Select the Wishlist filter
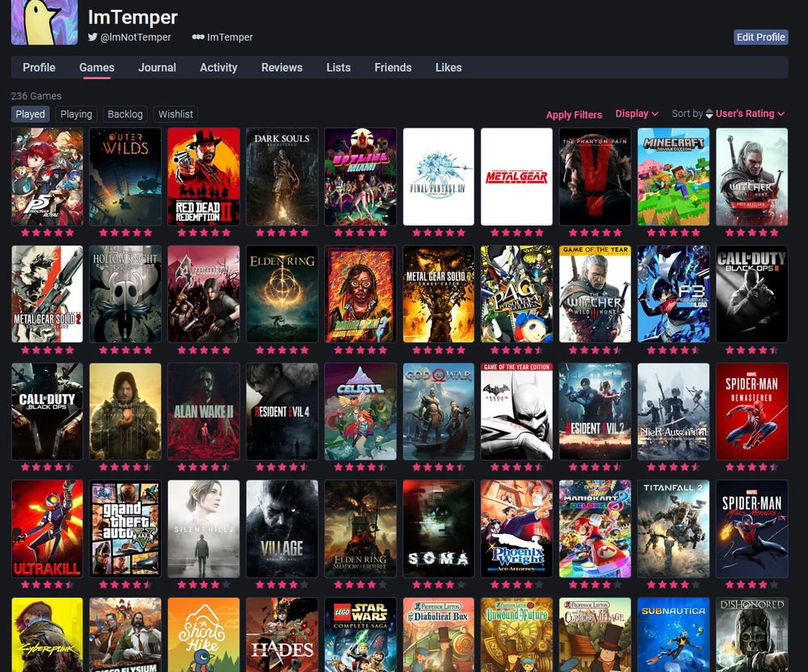This screenshot has height=672, width=808. coord(175,115)
